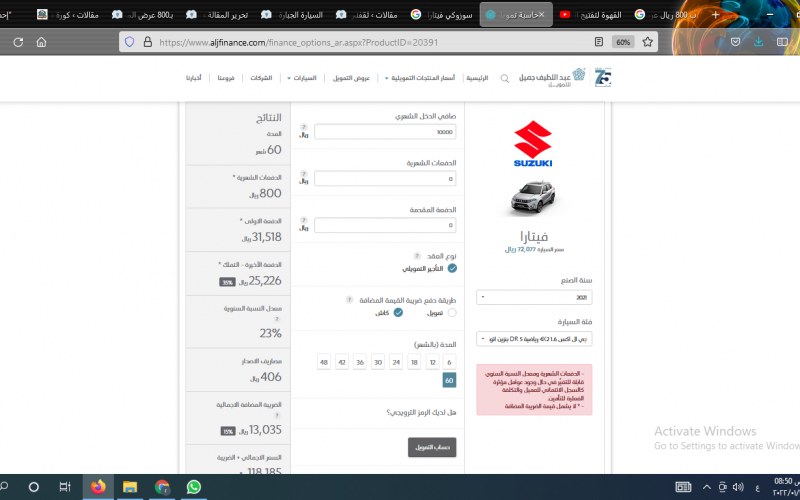The width and height of the screenshot is (800, 500).
Task: Open the عروض التمويل navigation link
Action: tap(351, 78)
